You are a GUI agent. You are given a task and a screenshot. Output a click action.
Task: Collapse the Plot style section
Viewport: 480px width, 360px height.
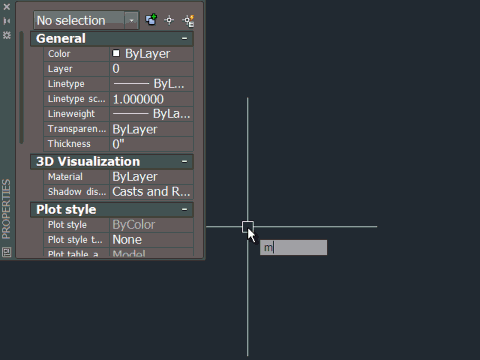pyautogui.click(x=184, y=210)
